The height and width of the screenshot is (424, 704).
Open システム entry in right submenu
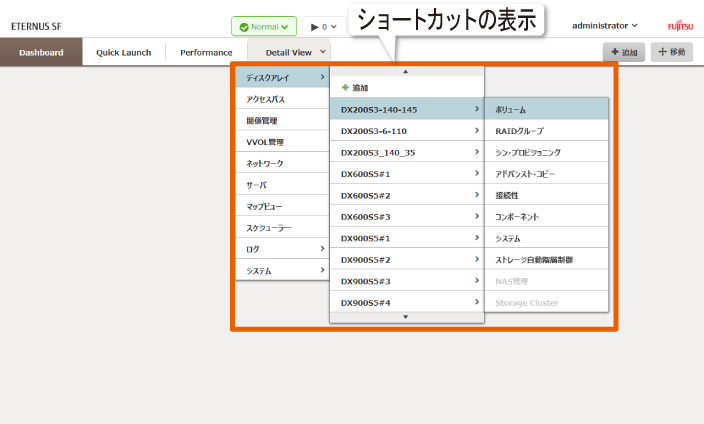(x=546, y=238)
